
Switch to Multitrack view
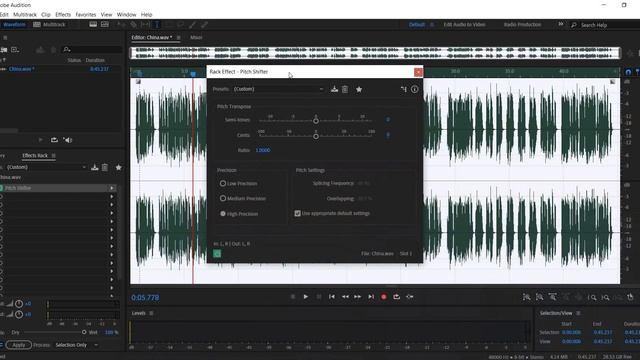click(49, 24)
